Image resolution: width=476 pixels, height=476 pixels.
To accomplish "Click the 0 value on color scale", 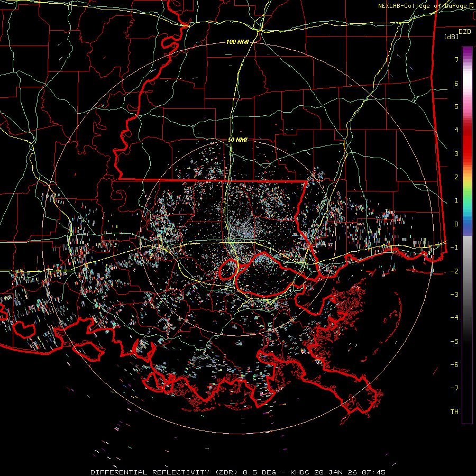I will [x=456, y=224].
